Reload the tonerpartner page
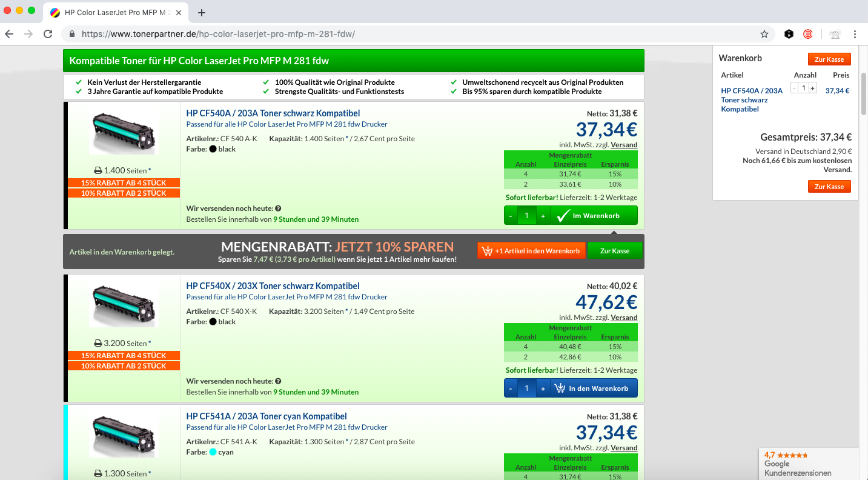The image size is (868, 480). click(48, 34)
